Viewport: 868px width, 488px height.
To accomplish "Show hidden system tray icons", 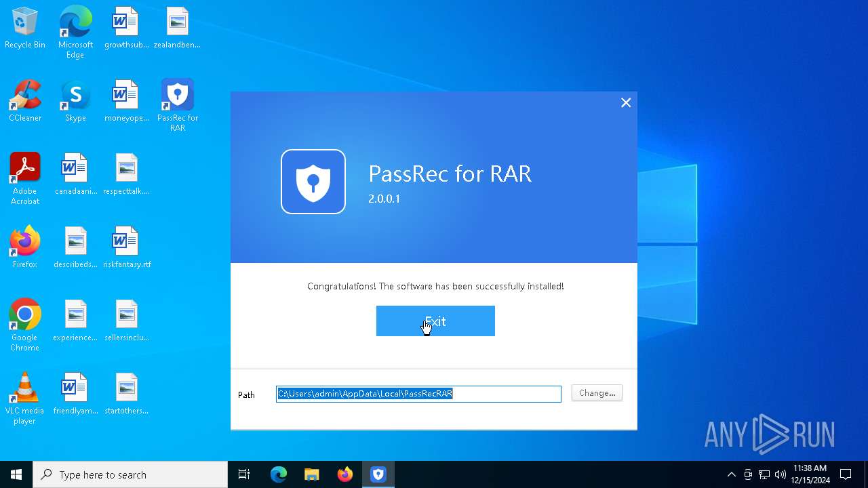I will pos(731,474).
